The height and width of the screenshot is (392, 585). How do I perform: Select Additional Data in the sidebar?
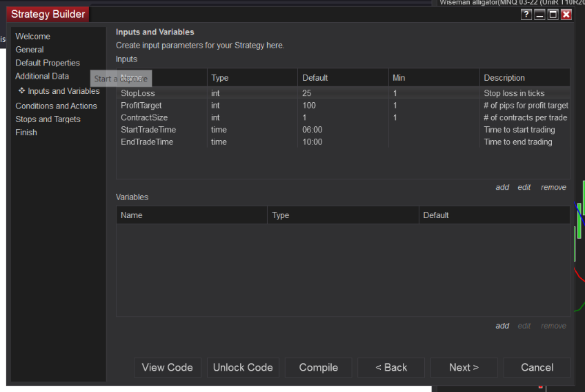click(42, 76)
